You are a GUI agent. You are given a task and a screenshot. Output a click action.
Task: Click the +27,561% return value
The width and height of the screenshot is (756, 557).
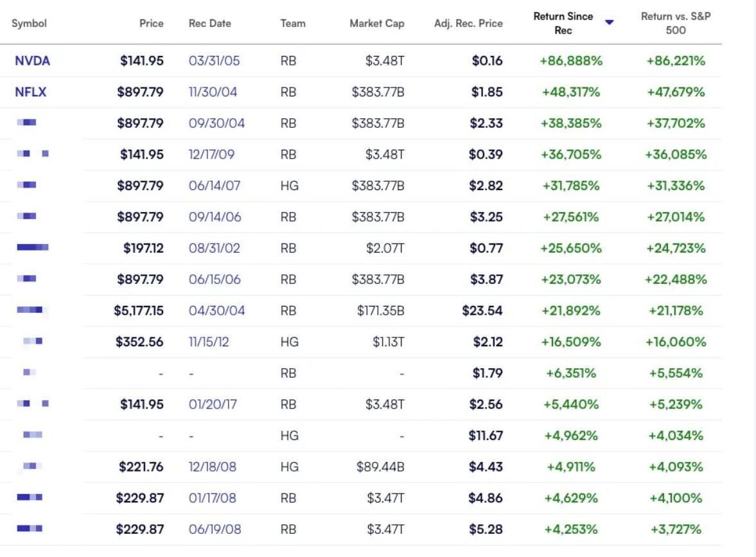pyautogui.click(x=571, y=217)
